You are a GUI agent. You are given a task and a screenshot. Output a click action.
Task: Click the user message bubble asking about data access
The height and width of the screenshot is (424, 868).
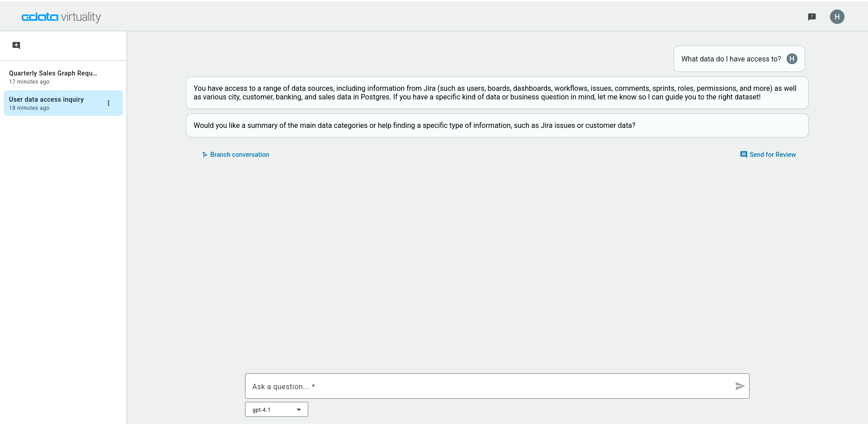pyautogui.click(x=731, y=59)
